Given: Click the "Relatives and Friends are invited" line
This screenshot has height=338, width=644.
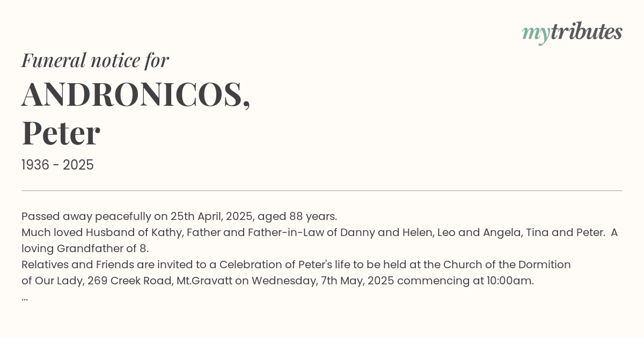Looking at the screenshot, I should pyautogui.click(x=296, y=264).
